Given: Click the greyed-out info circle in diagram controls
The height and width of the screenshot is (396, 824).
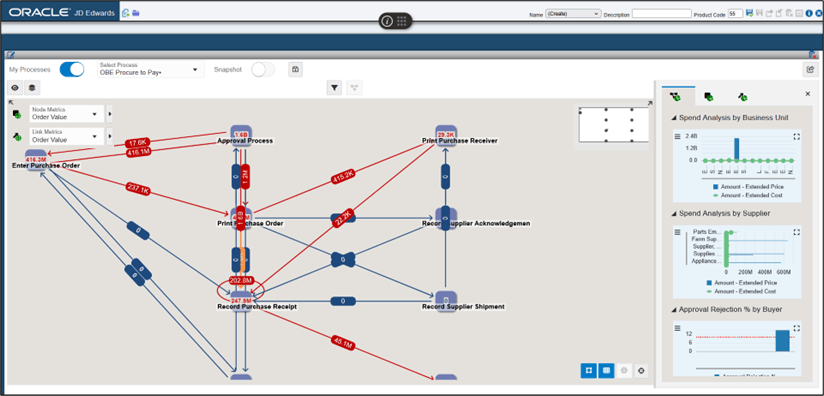Looking at the screenshot, I should (624, 370).
